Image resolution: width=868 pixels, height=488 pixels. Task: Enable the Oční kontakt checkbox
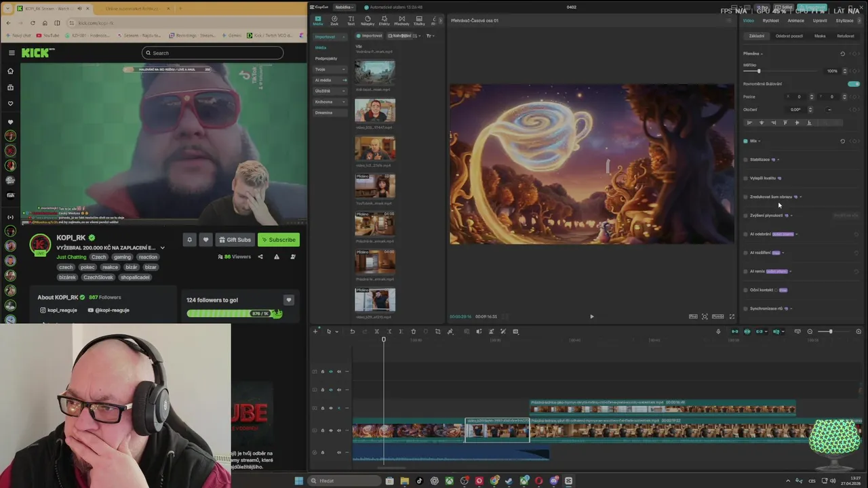746,290
